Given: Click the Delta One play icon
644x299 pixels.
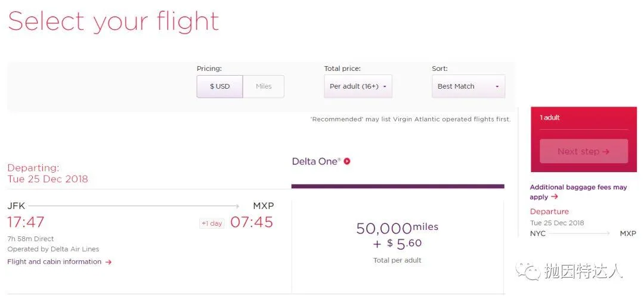Looking at the screenshot, I should [347, 161].
